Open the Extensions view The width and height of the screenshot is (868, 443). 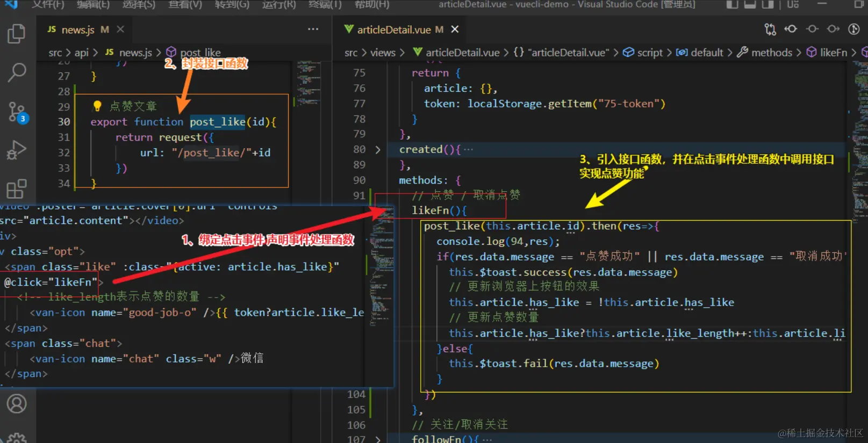16,188
